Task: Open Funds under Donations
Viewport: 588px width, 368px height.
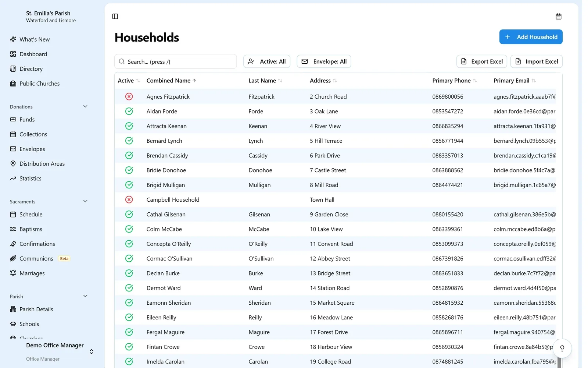Action: 27,120
